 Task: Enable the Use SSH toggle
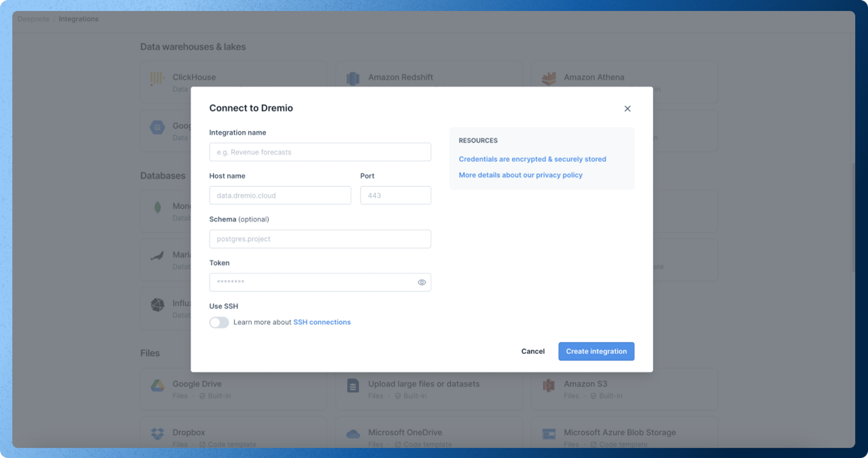(219, 323)
